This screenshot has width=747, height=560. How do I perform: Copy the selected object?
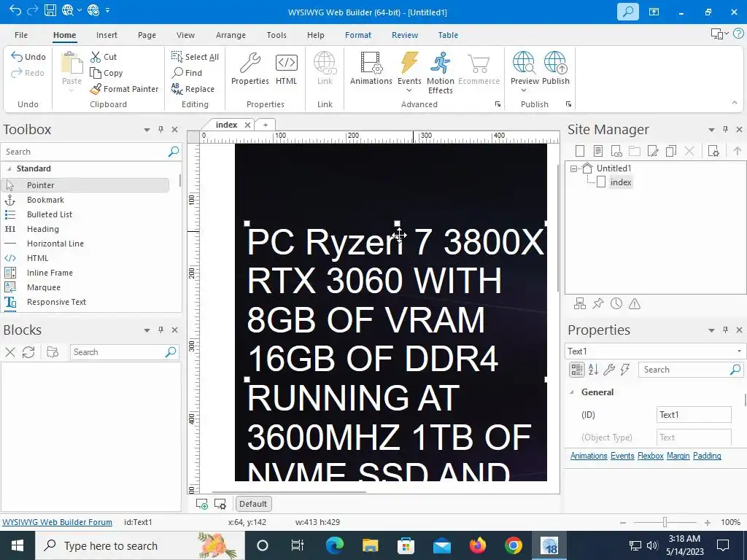tap(107, 73)
